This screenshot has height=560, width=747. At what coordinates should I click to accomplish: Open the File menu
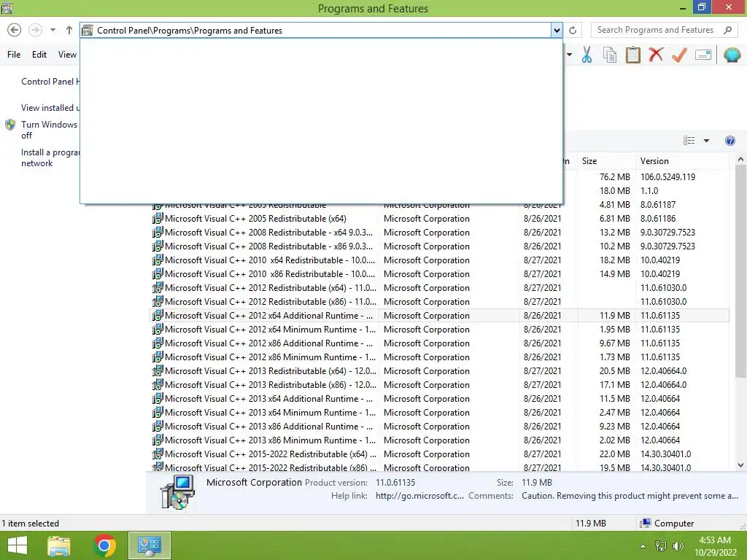14,54
